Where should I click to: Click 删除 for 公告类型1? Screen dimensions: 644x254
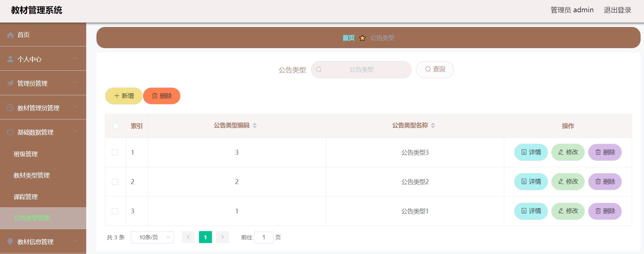pos(605,211)
